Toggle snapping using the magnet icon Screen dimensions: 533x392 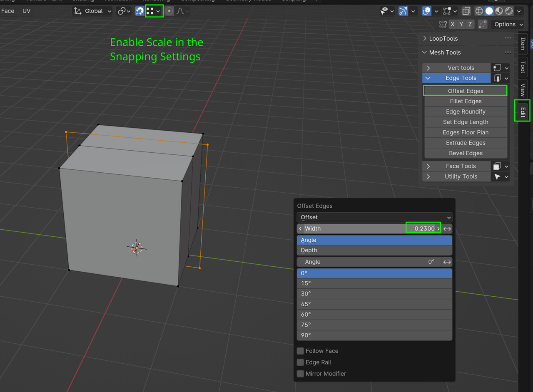139,11
